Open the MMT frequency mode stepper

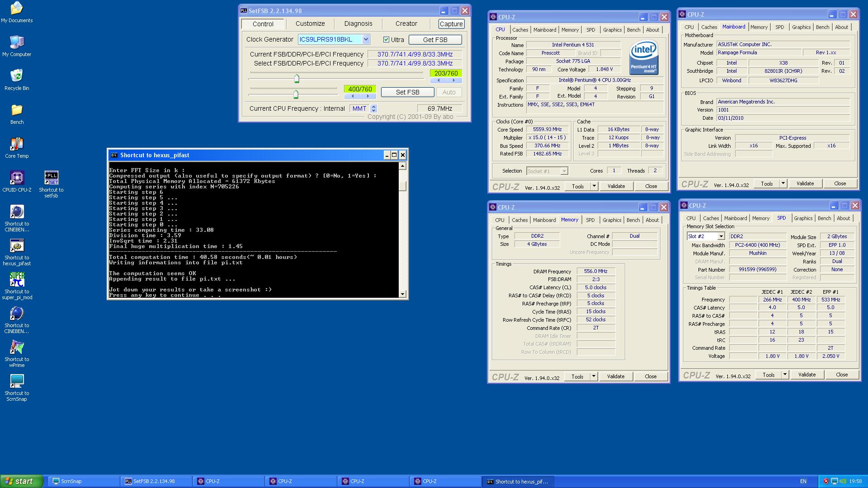[x=373, y=108]
